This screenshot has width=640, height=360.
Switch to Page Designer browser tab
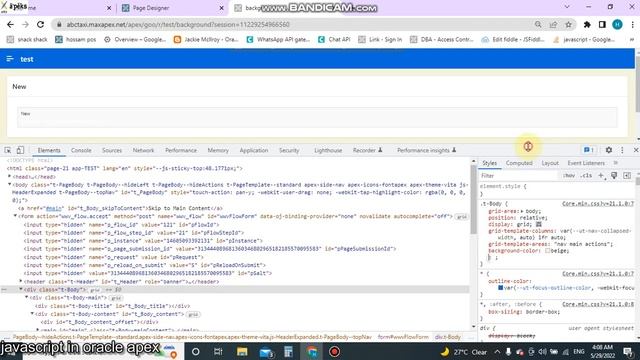(173, 8)
